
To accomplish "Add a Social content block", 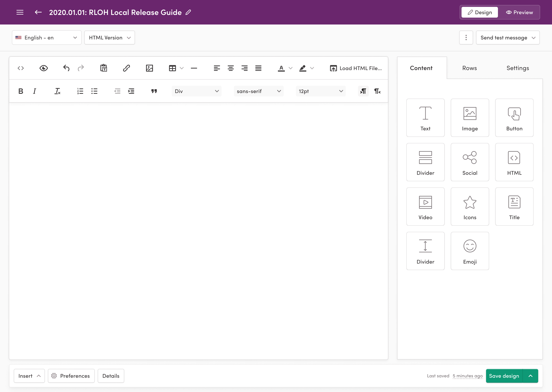I will [x=470, y=162].
